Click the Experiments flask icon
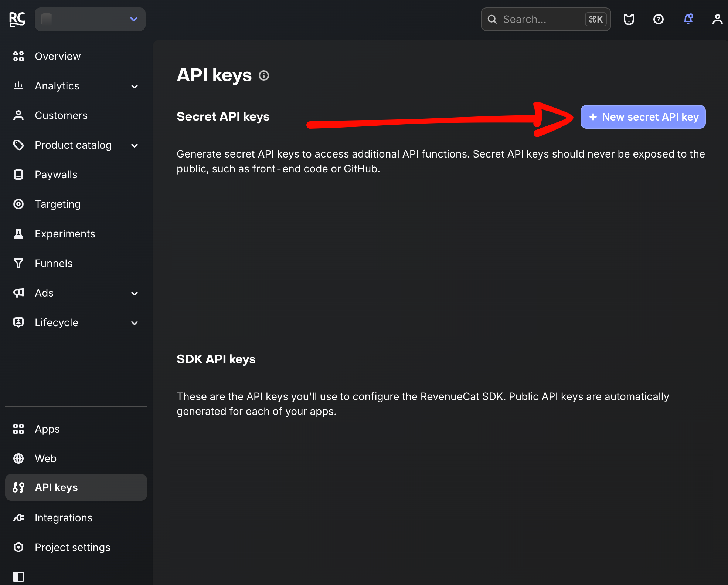 pyautogui.click(x=18, y=234)
